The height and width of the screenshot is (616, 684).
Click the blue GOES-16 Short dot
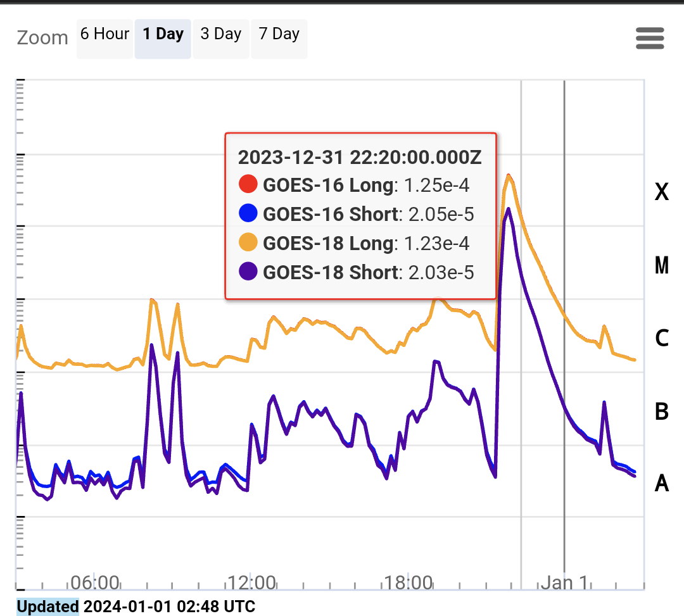pos(248,215)
